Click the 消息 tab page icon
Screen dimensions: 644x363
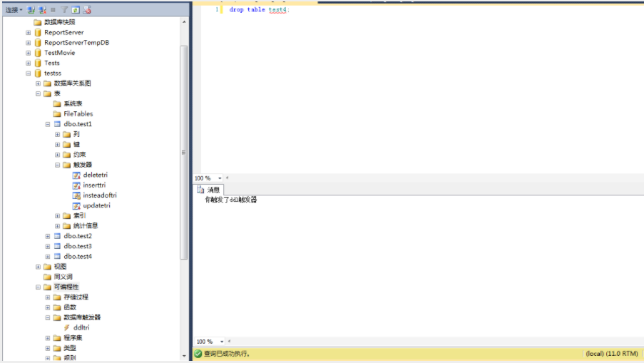click(200, 189)
